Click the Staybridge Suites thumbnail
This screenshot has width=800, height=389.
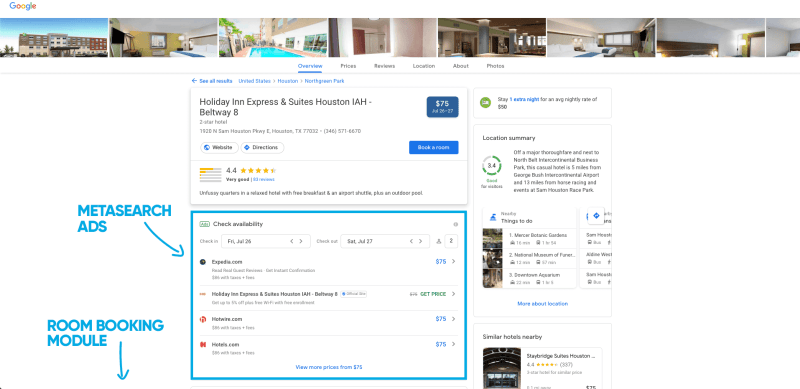coord(502,368)
